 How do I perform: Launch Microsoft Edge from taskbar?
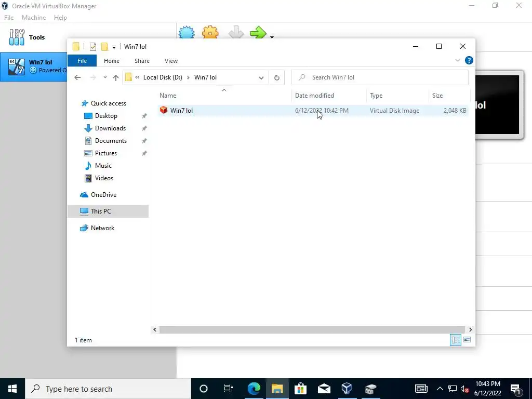(254, 389)
